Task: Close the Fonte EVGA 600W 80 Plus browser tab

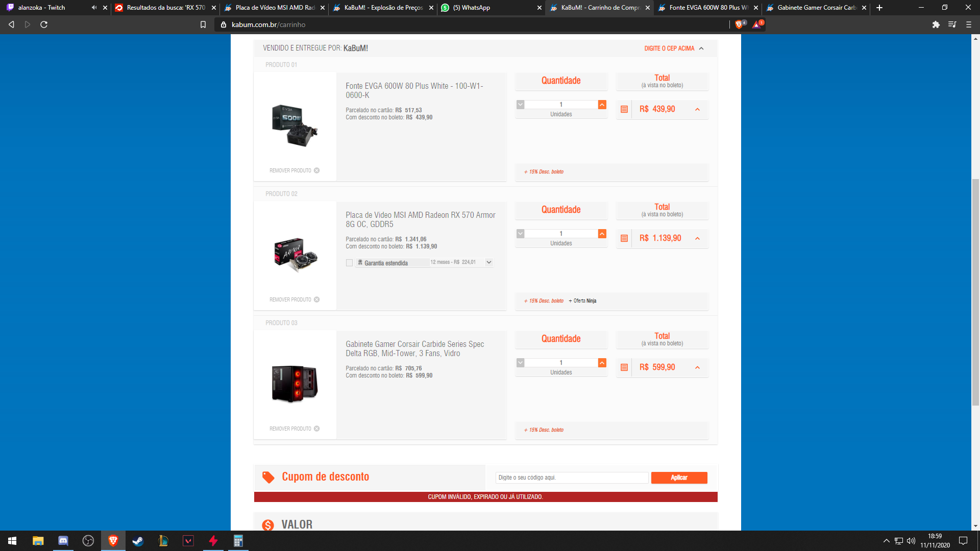Action: click(x=756, y=8)
